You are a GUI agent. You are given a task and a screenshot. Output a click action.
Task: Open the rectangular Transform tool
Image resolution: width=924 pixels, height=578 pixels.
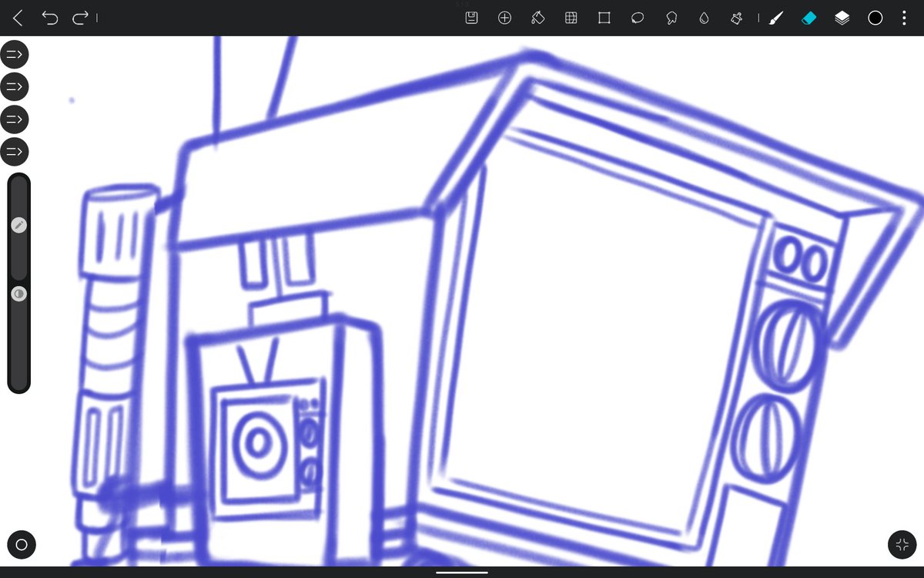click(x=604, y=17)
